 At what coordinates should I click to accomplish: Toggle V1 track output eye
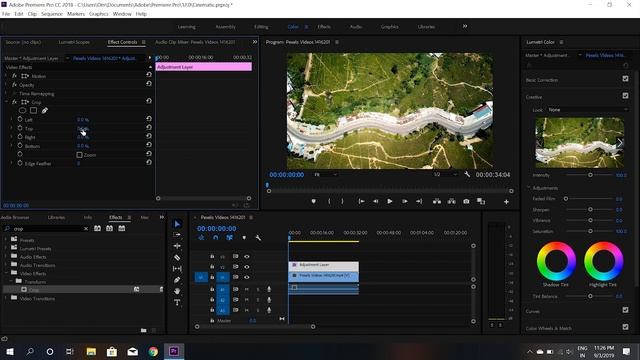pyautogui.click(x=247, y=277)
